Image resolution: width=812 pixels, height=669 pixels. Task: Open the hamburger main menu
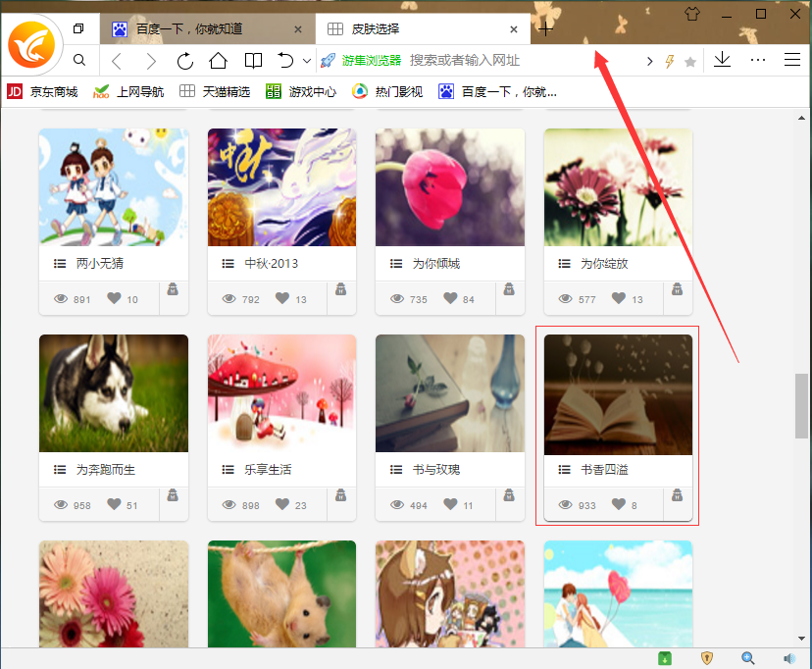[x=792, y=60]
